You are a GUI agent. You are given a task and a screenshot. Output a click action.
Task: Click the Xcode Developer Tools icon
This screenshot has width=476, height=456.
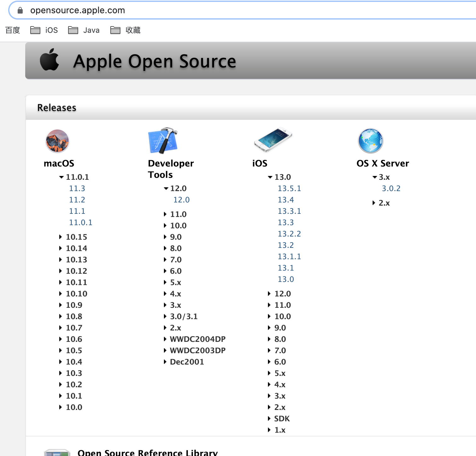coord(163,141)
